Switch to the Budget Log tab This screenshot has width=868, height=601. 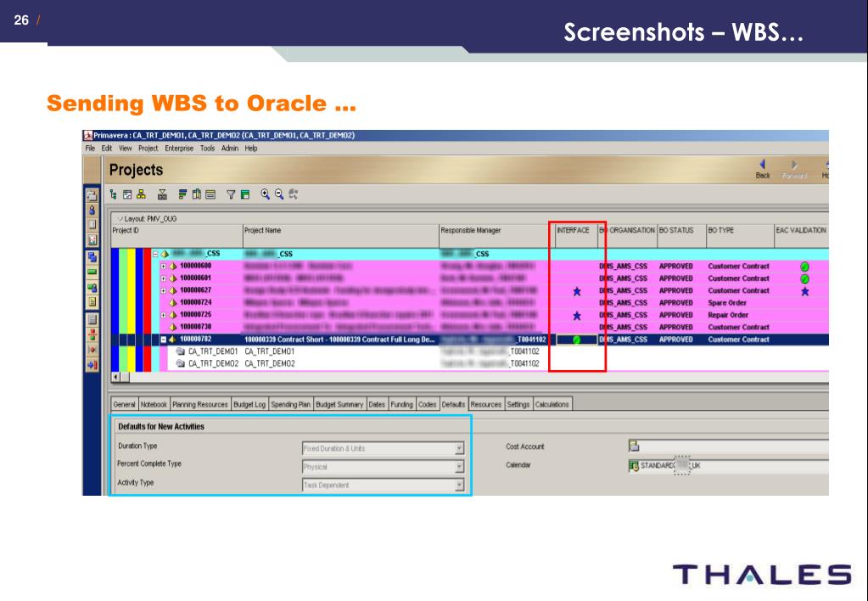point(249,404)
